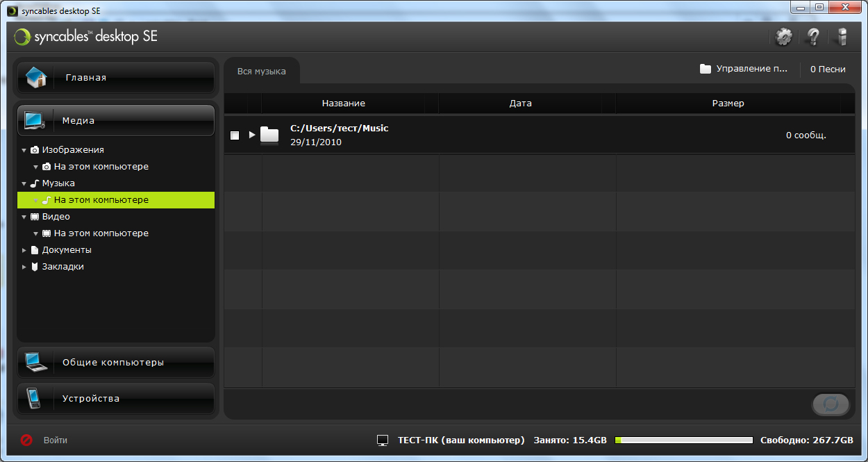Click the phone icon beside Устройства
The width and height of the screenshot is (868, 462).
tap(34, 398)
